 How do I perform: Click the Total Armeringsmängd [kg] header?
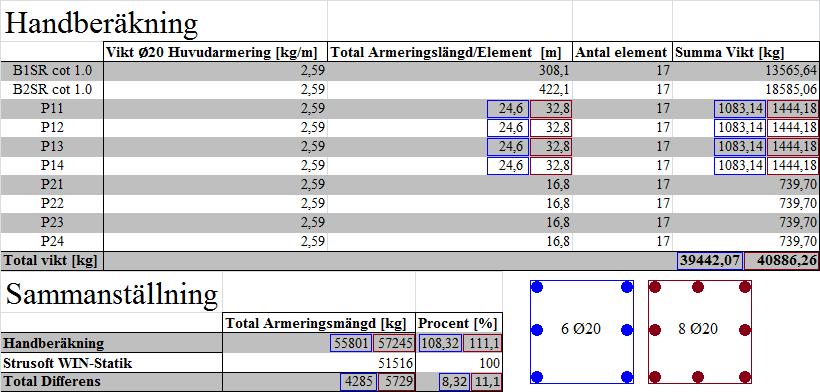316,324
